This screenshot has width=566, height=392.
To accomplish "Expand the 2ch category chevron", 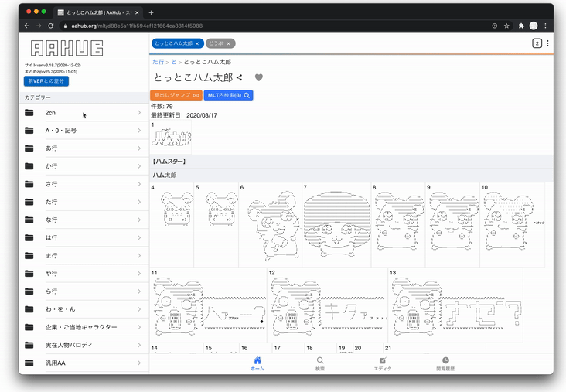I will 139,113.
